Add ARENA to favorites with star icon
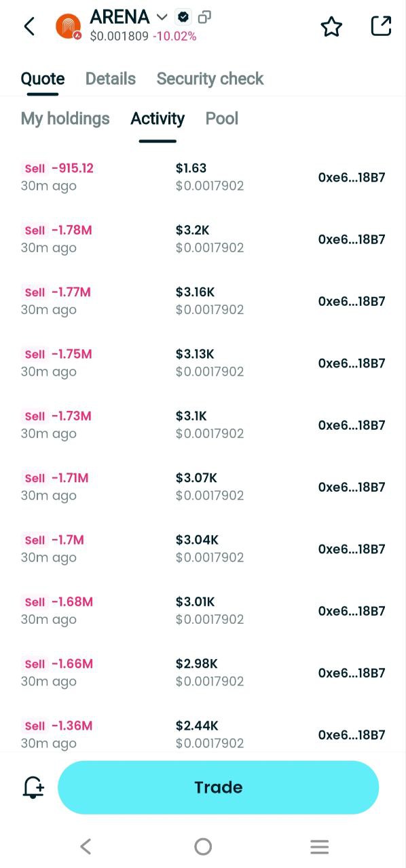 pos(331,26)
